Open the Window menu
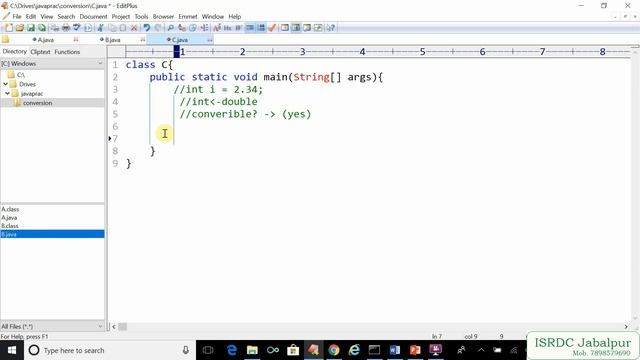 213,16
